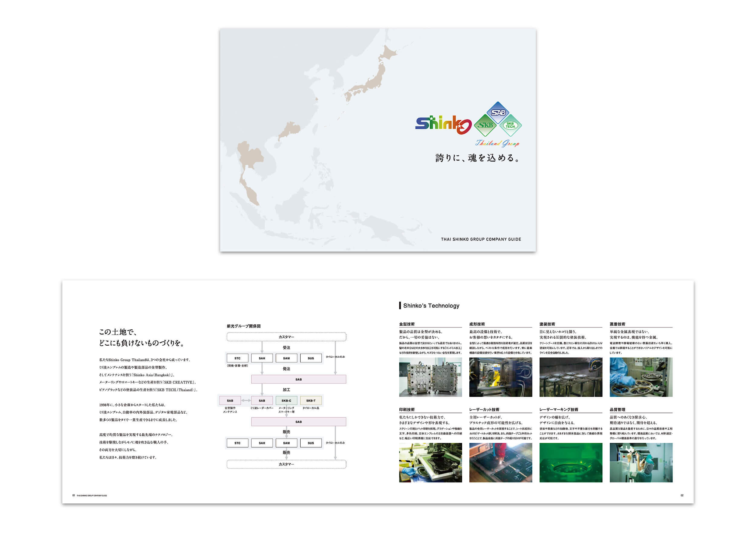Open the inspector photo under 品質管理
The image size is (756, 534).
[641, 463]
